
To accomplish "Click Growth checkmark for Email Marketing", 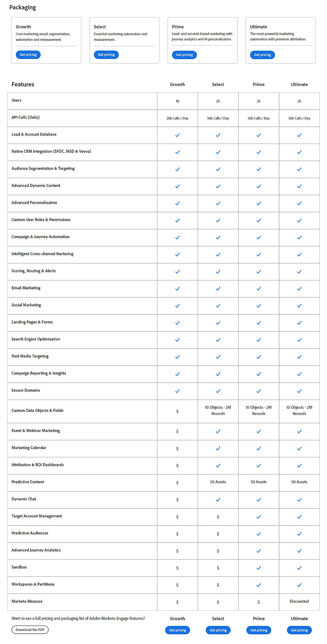I will [x=177, y=289].
